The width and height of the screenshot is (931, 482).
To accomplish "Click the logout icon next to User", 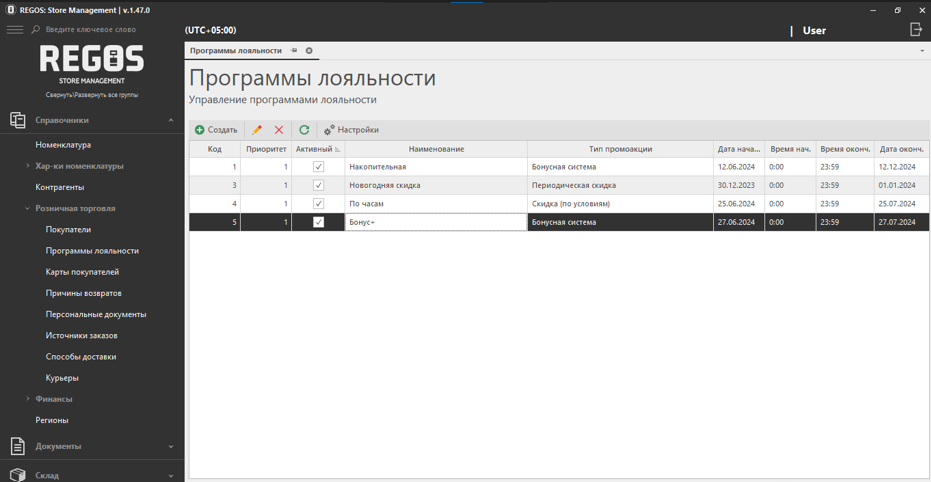I will (915, 30).
